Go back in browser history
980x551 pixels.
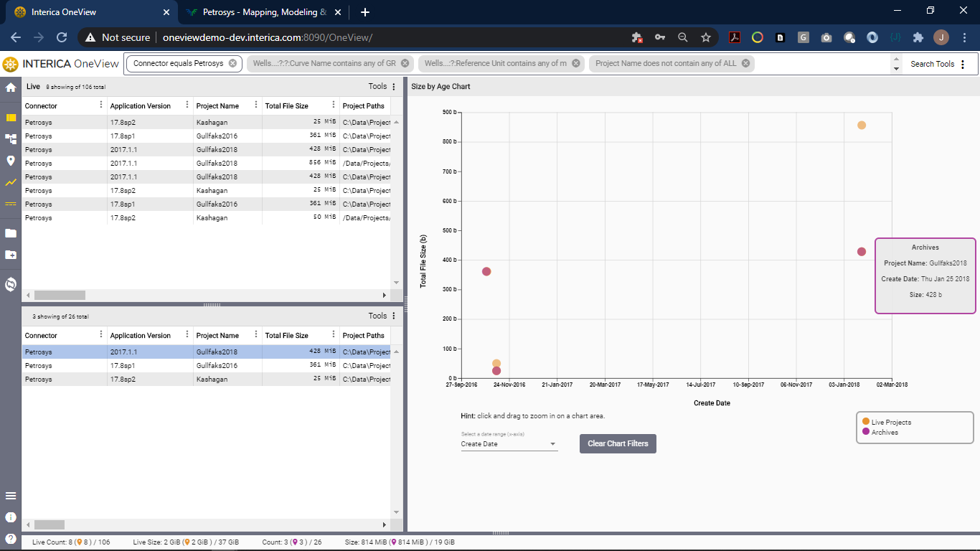click(x=16, y=37)
